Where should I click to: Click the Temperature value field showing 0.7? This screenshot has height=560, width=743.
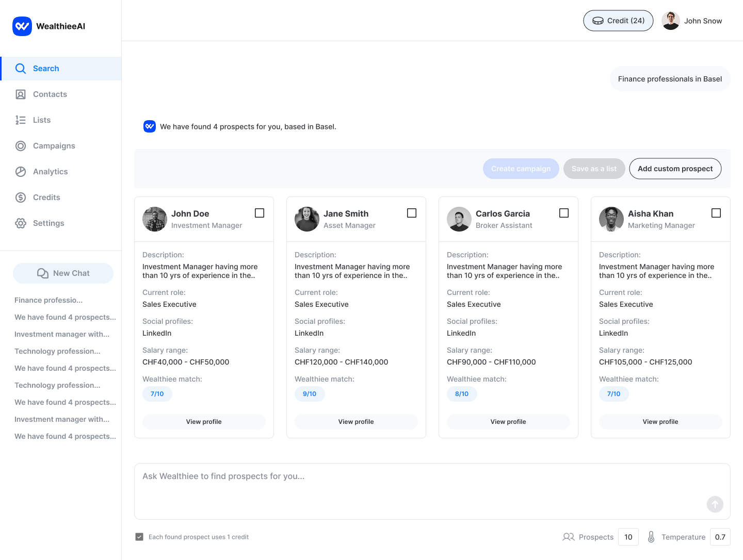720,537
